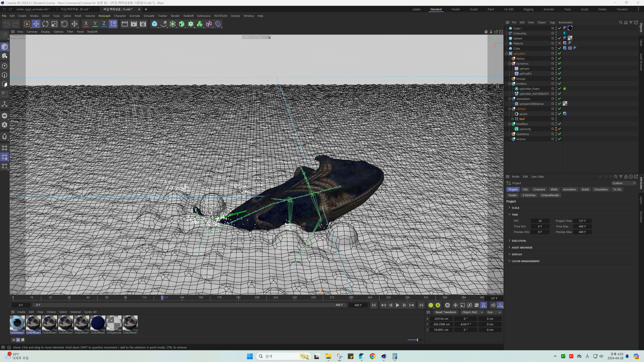644x362 pixels.
Task: Select Model mode in left palette
Action: click(x=5, y=47)
